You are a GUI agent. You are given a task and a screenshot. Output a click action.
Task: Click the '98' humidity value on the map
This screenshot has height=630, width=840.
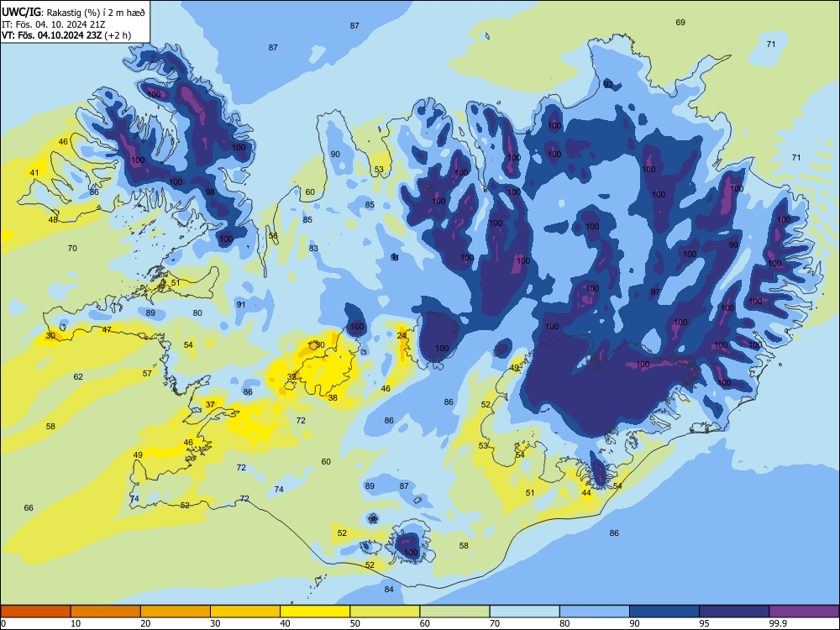[210, 192]
